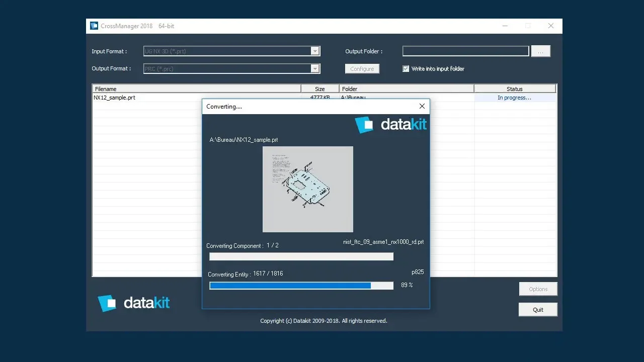Viewport: 644px width, 362px height.
Task: Click the Converting Component : 1 / 2 label
Action: [242, 246]
